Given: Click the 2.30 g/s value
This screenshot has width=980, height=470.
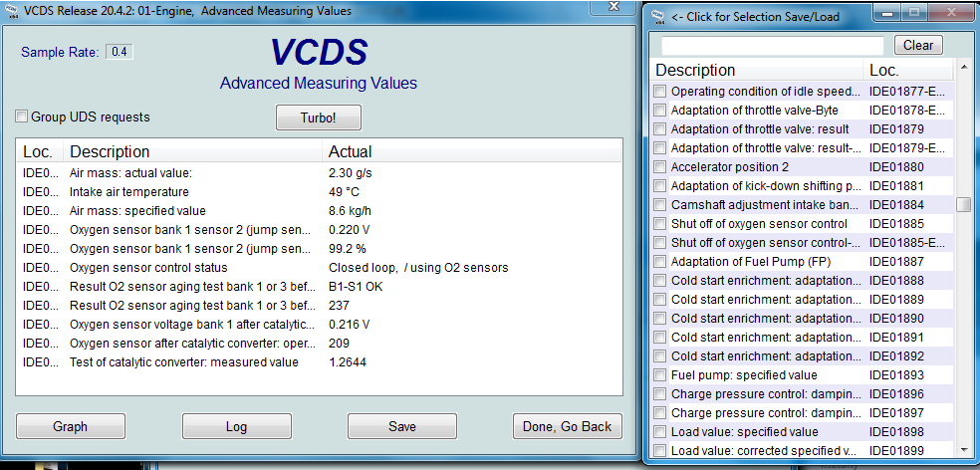Looking at the screenshot, I should tap(350, 173).
